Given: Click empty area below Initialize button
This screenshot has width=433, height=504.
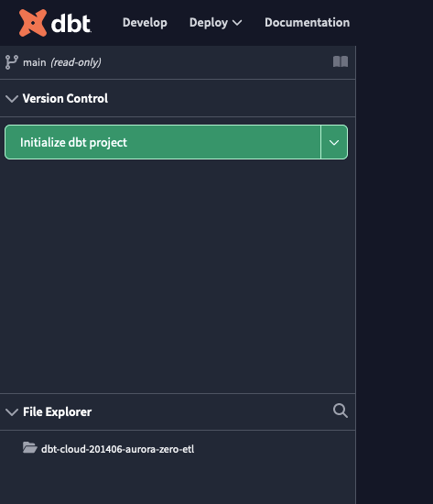Looking at the screenshot, I should click(178, 276).
